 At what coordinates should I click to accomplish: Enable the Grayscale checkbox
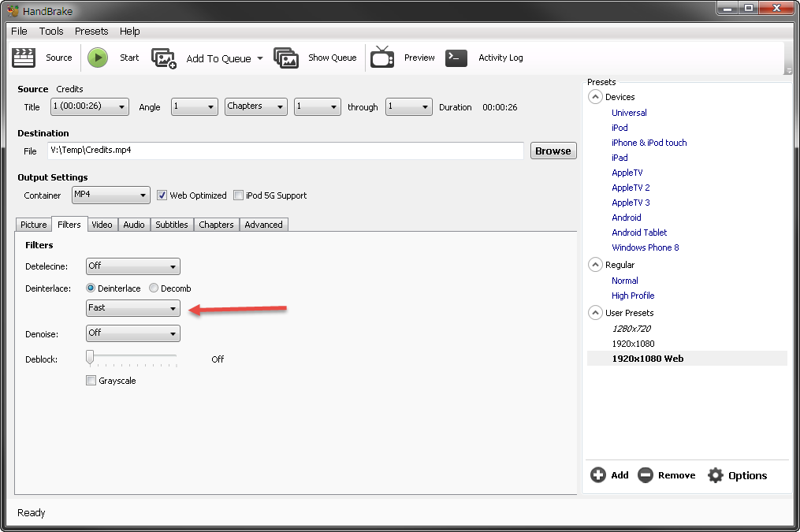[91, 381]
